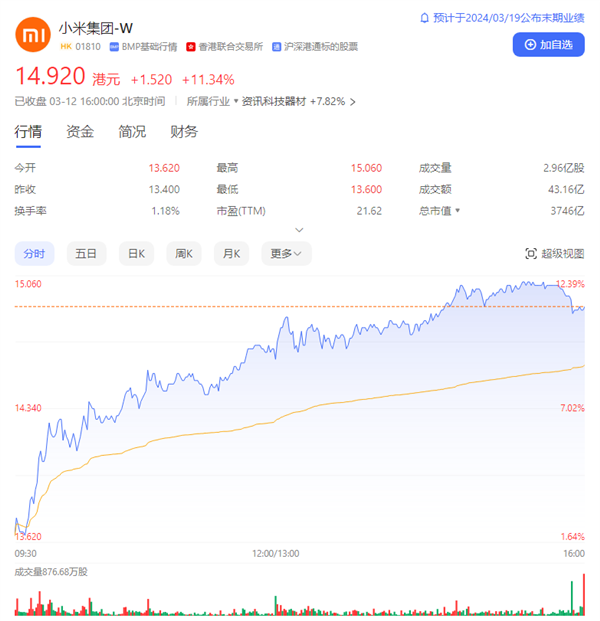Screen dimensions: 600x621
Task: Click the orange Xiaomi logo icon
Action: (33, 35)
